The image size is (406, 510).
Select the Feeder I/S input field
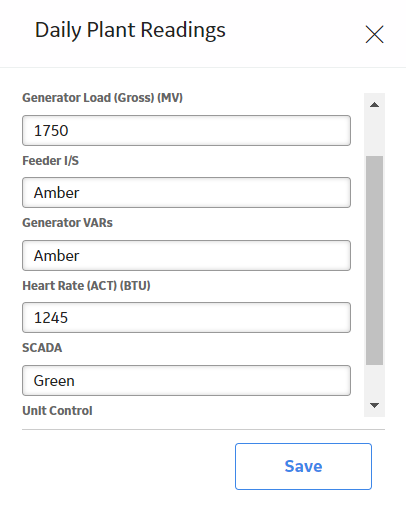186,192
